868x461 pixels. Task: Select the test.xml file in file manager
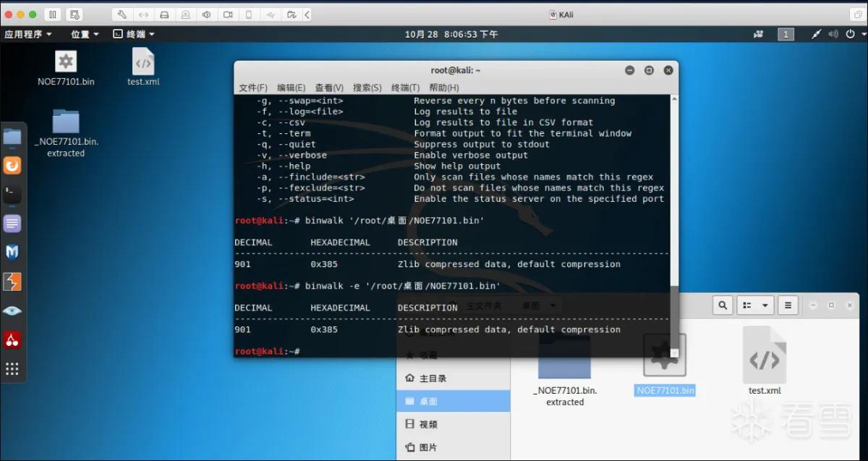pyautogui.click(x=765, y=361)
